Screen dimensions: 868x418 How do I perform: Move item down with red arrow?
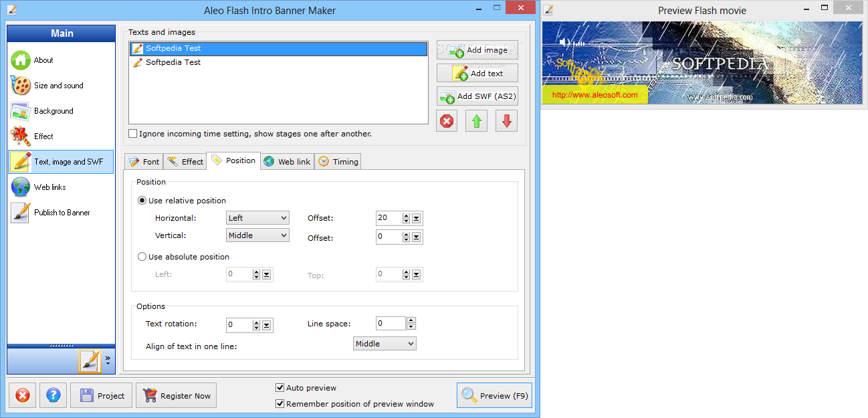[x=506, y=121]
